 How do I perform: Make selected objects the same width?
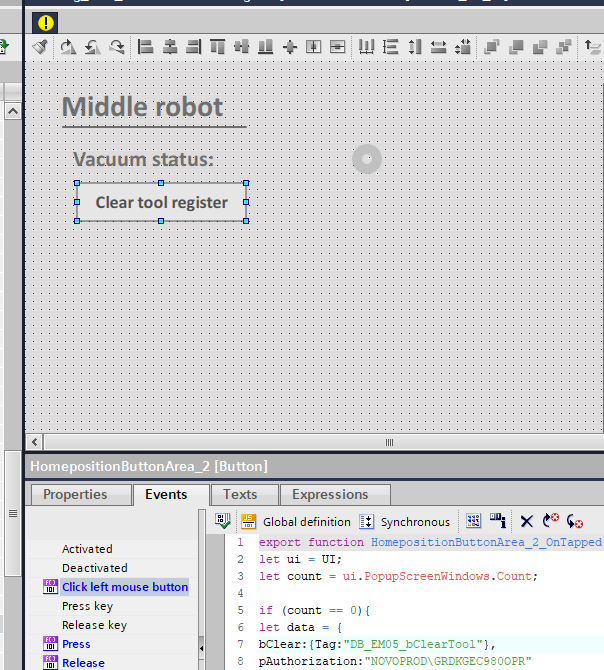438,47
